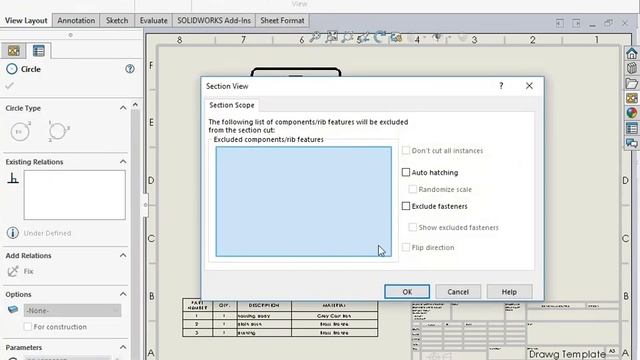Click the Fix relation label
640x360 pixels.
coord(29,271)
